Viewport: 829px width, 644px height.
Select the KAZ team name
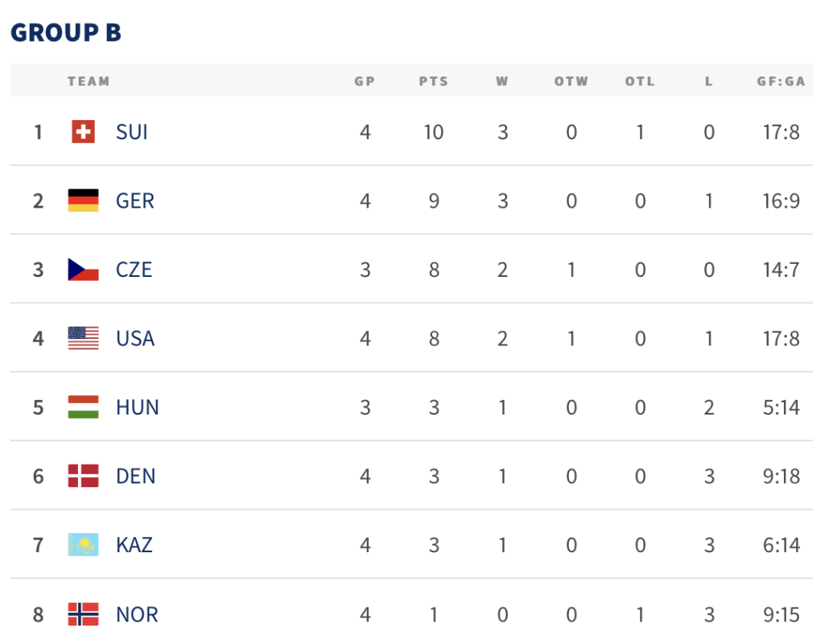coord(134,545)
